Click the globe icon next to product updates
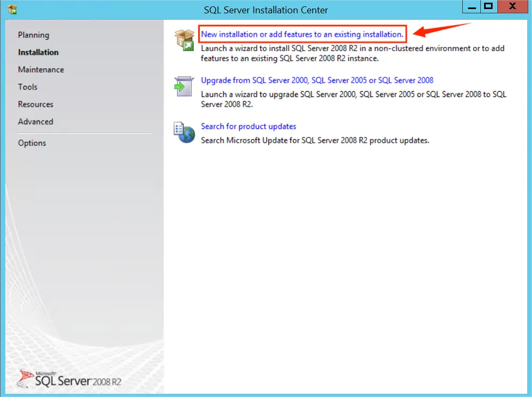This screenshot has width=532, height=397. (x=184, y=133)
